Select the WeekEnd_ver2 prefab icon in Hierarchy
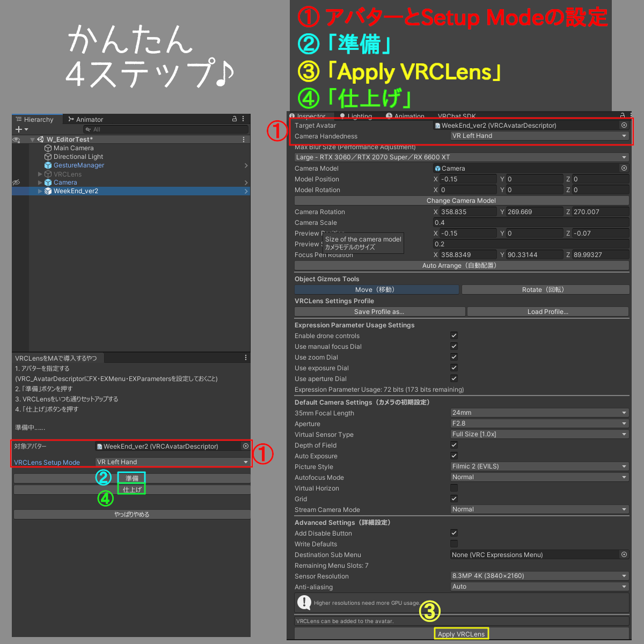Viewport: 644px width, 644px height. click(47, 191)
